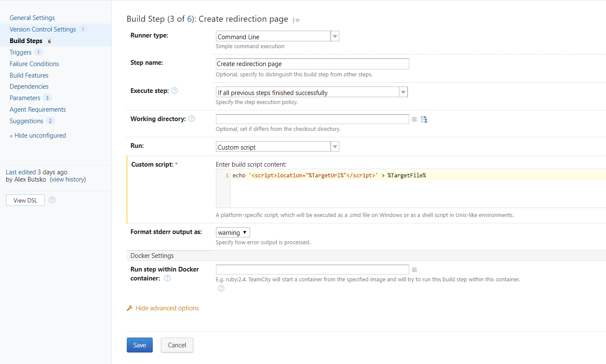The image size is (606, 364).
Task: Open the Run mode dropdown
Action: pyautogui.click(x=277, y=147)
